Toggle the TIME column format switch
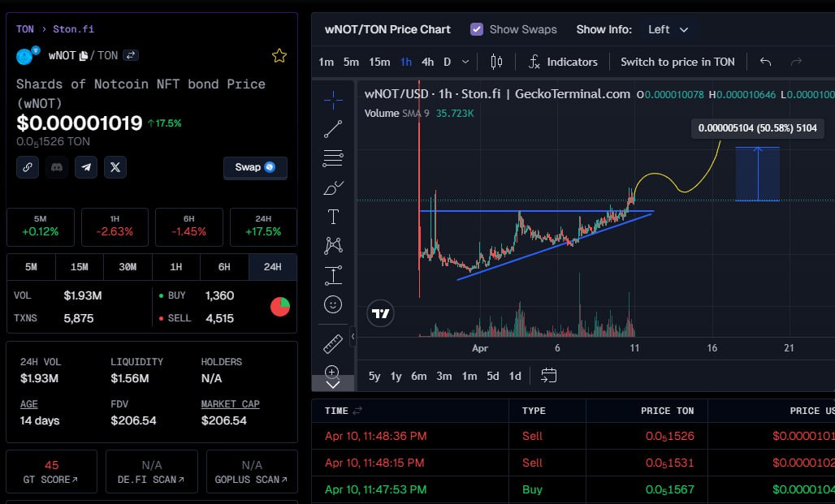 (x=357, y=411)
